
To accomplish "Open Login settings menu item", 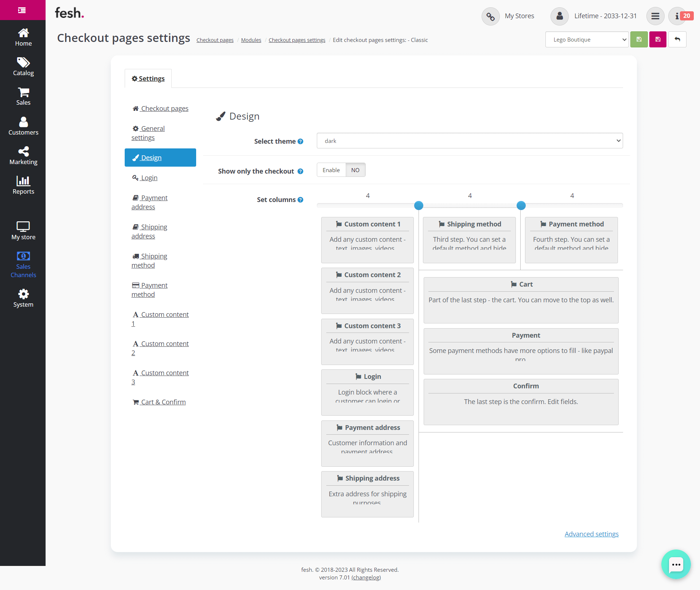I will point(149,178).
